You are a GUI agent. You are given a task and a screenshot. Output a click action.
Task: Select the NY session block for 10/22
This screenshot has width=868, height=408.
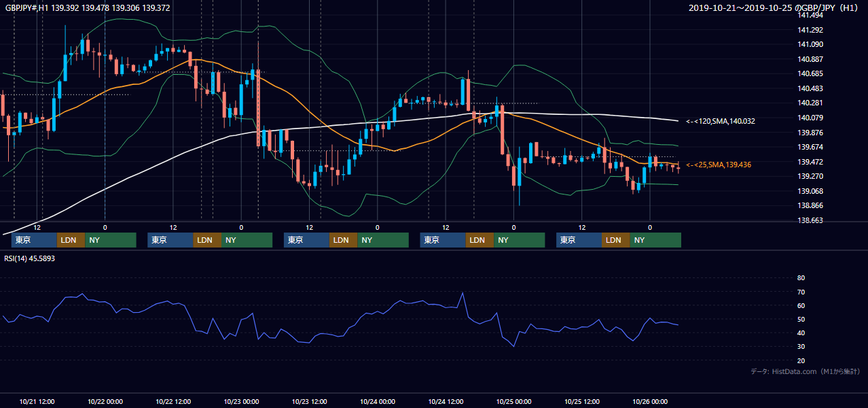(x=247, y=240)
